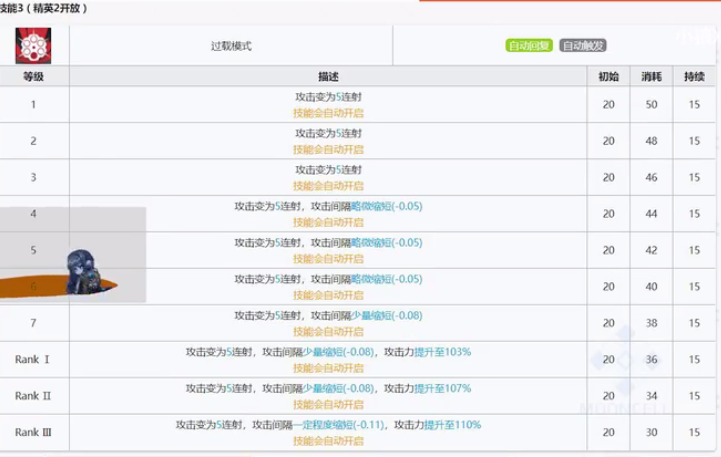Click 少量缩短(-0.08) in level 7 row
721x457 pixels.
(x=384, y=316)
